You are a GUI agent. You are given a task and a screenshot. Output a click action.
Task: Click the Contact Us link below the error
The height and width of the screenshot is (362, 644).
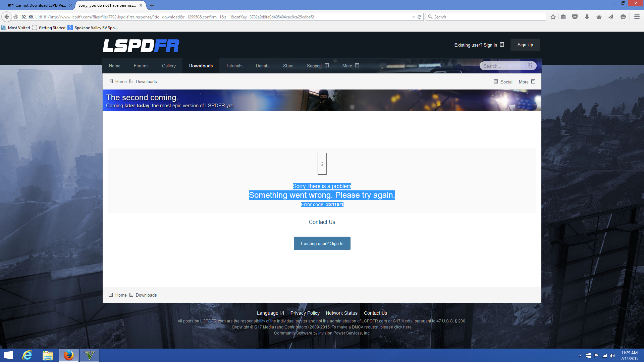click(322, 222)
